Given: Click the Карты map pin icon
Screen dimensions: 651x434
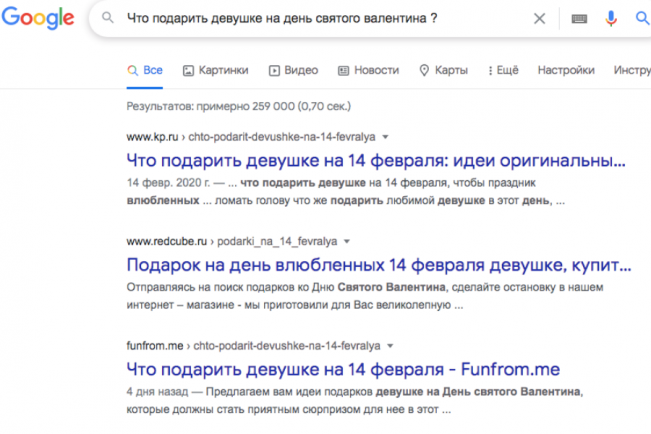Looking at the screenshot, I should (x=424, y=70).
